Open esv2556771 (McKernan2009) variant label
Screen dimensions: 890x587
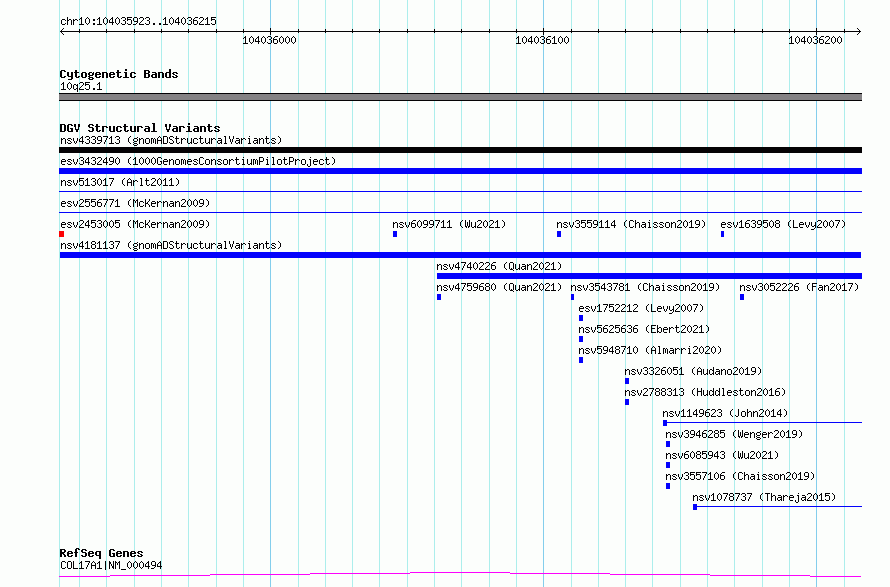coord(135,203)
